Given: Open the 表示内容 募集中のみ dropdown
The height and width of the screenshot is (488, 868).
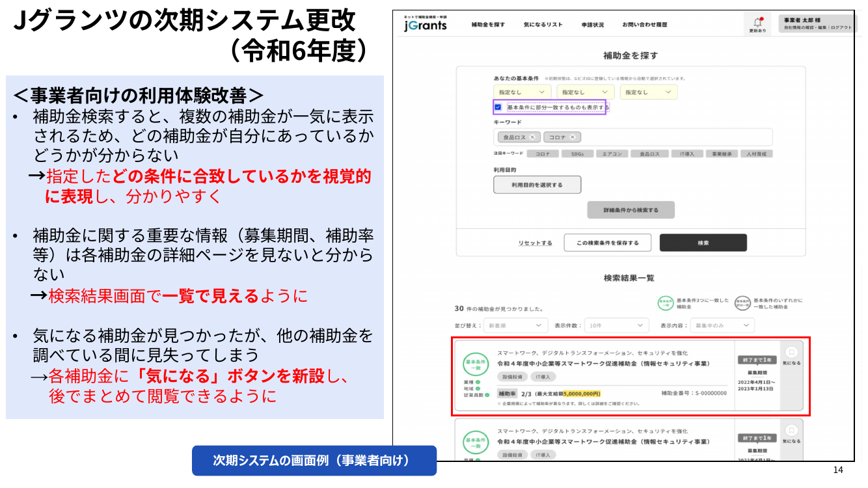Looking at the screenshot, I should [722, 325].
